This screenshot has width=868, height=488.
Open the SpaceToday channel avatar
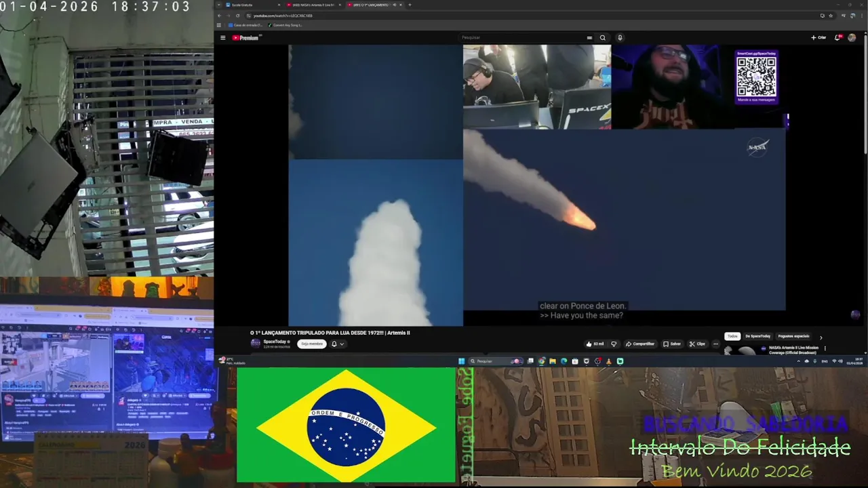(255, 344)
